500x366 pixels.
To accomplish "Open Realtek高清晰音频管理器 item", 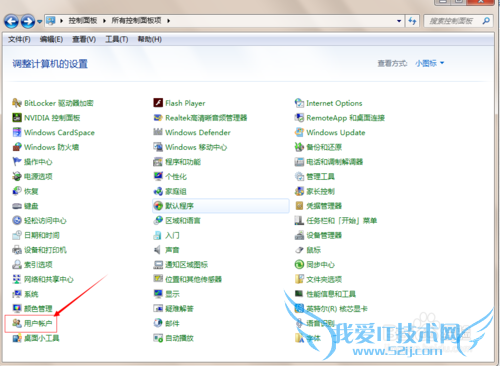I will click(x=200, y=118).
